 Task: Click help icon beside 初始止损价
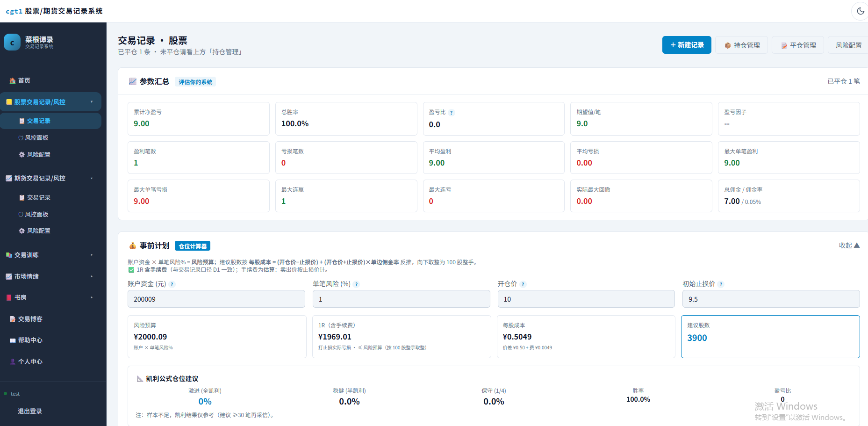point(721,284)
